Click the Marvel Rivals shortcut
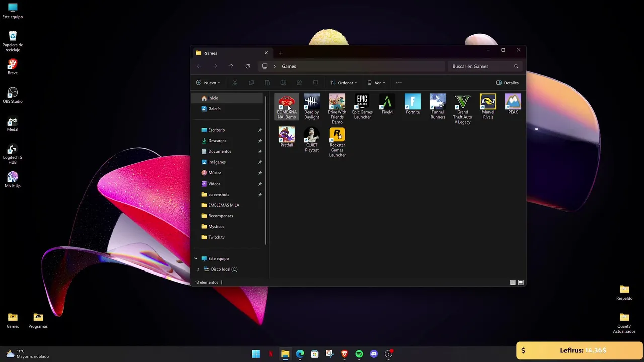 click(x=488, y=107)
